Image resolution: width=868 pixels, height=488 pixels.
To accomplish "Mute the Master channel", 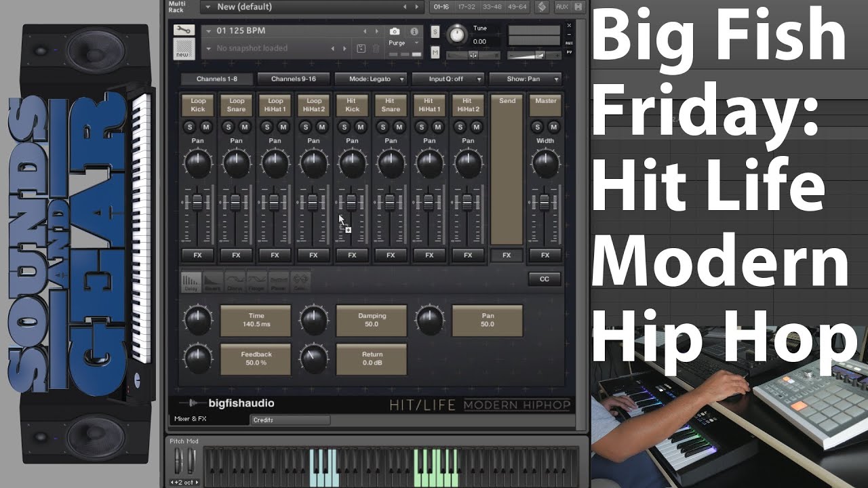I will pyautogui.click(x=553, y=127).
